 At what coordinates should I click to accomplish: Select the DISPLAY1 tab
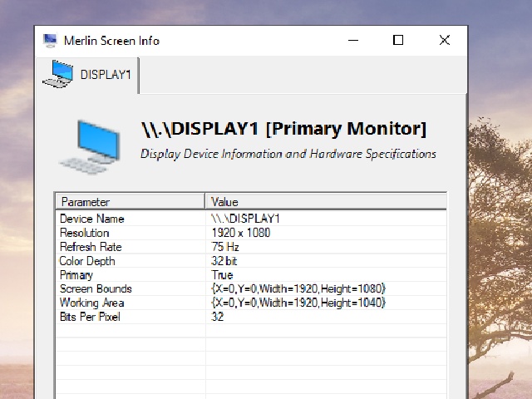[87, 75]
